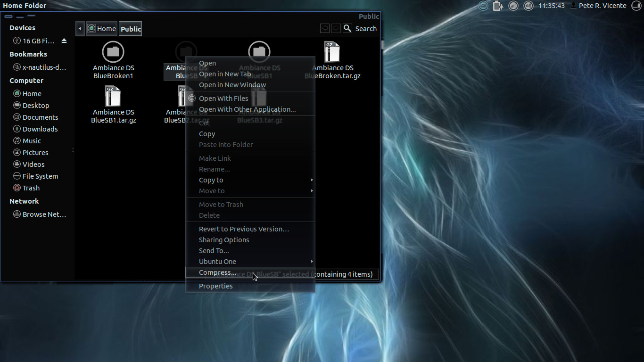Go back with the toolbar back arrow
644x362 pixels.
coord(325,28)
